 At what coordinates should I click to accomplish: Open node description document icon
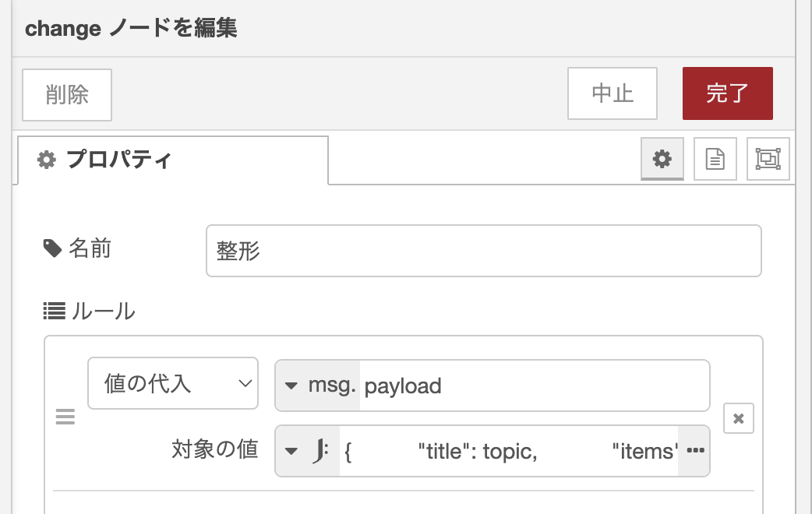pyautogui.click(x=715, y=158)
